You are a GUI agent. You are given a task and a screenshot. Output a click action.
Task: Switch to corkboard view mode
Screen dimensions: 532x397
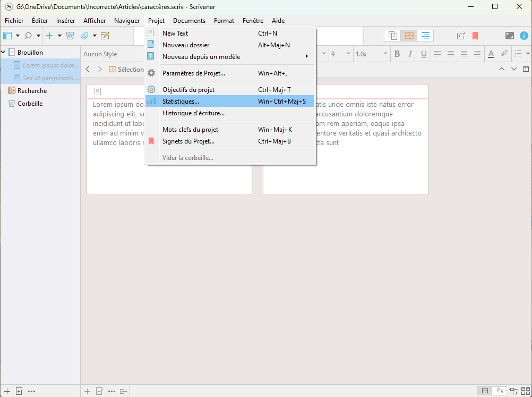409,36
